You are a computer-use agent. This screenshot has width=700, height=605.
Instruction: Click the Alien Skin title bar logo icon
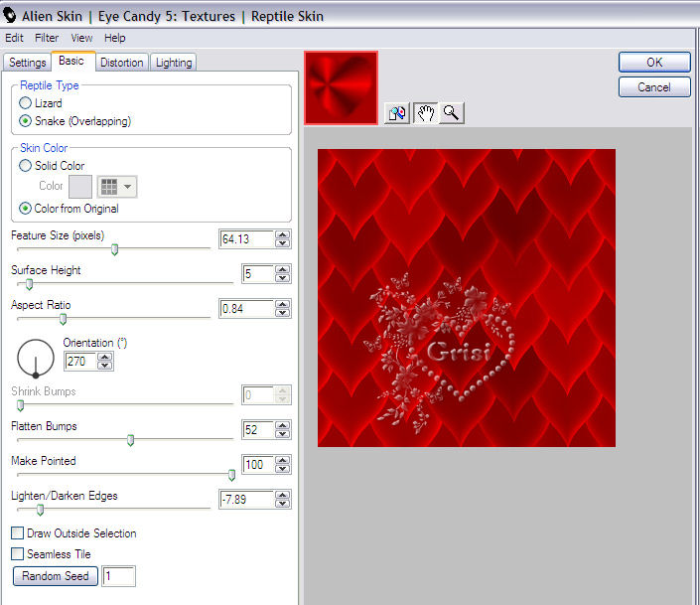click(x=10, y=16)
